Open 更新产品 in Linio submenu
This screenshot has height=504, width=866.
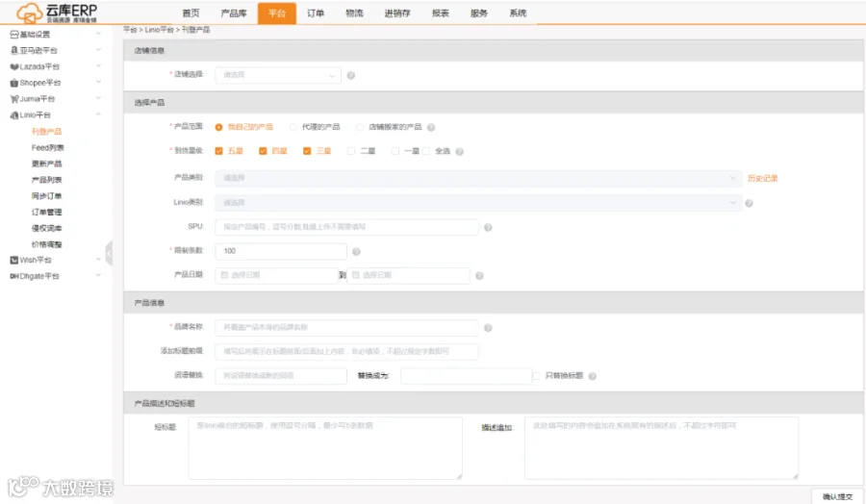[46, 164]
